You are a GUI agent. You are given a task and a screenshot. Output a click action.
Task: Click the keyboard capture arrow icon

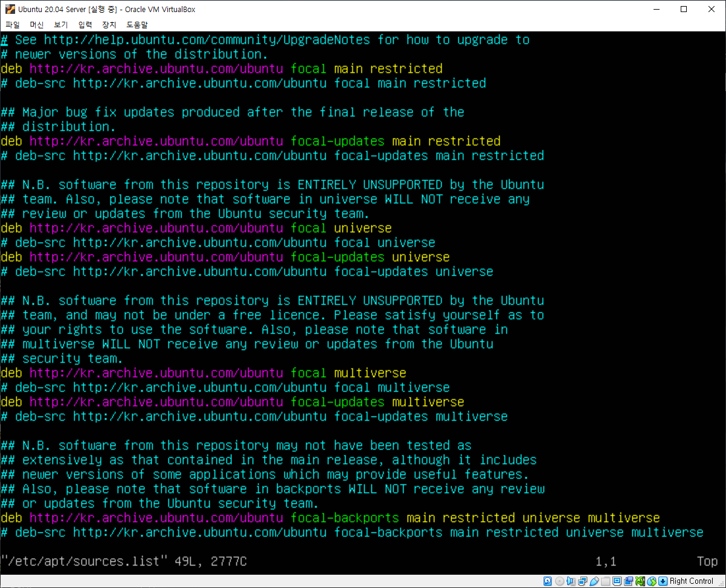pyautogui.click(x=663, y=581)
